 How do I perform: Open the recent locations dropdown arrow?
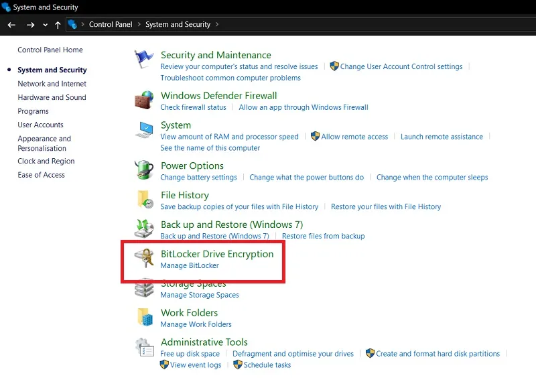click(46, 25)
